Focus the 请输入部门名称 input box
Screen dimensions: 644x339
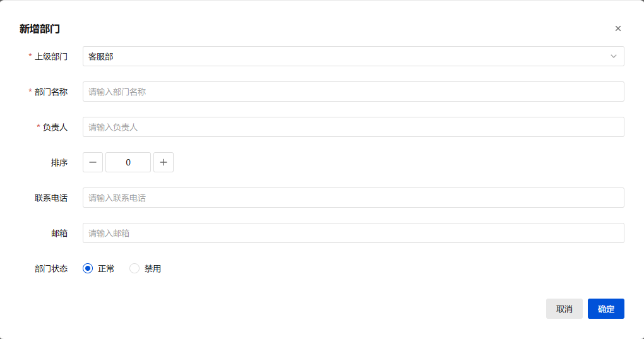tap(353, 92)
